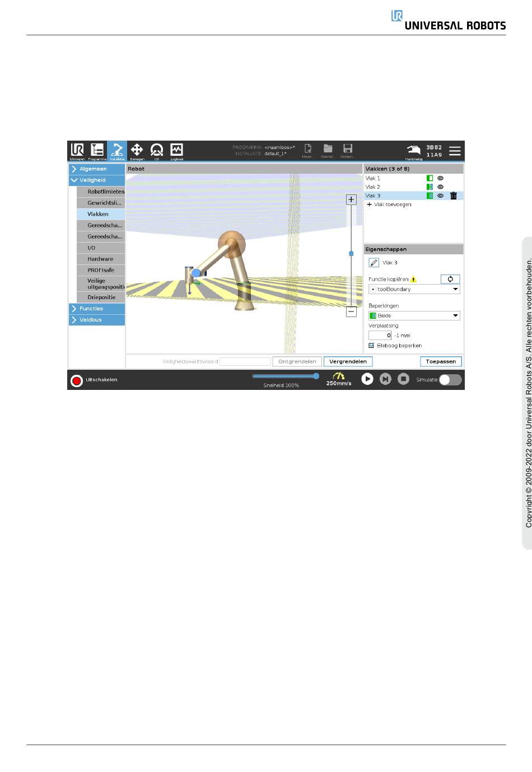Select the Hardware menu item

point(101,259)
